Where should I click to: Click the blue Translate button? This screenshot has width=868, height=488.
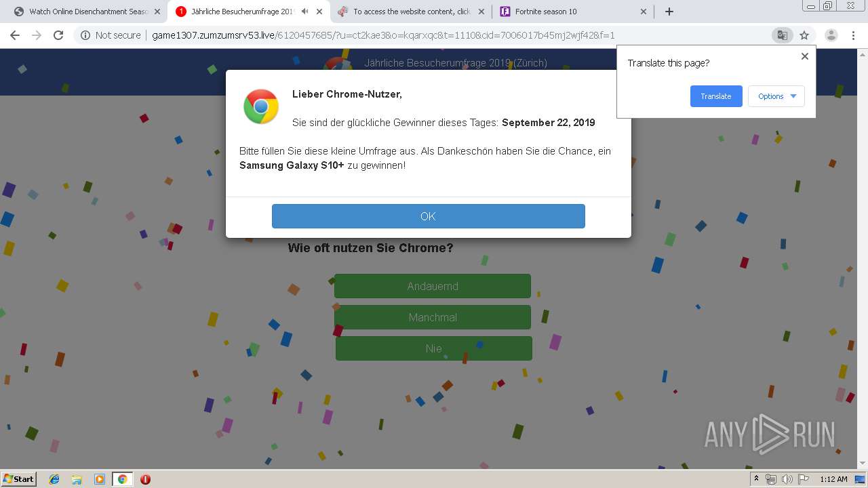point(716,96)
